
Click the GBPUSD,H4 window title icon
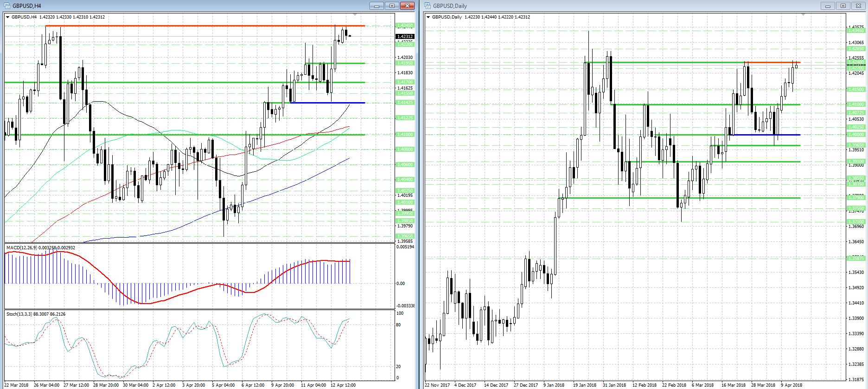[7, 6]
